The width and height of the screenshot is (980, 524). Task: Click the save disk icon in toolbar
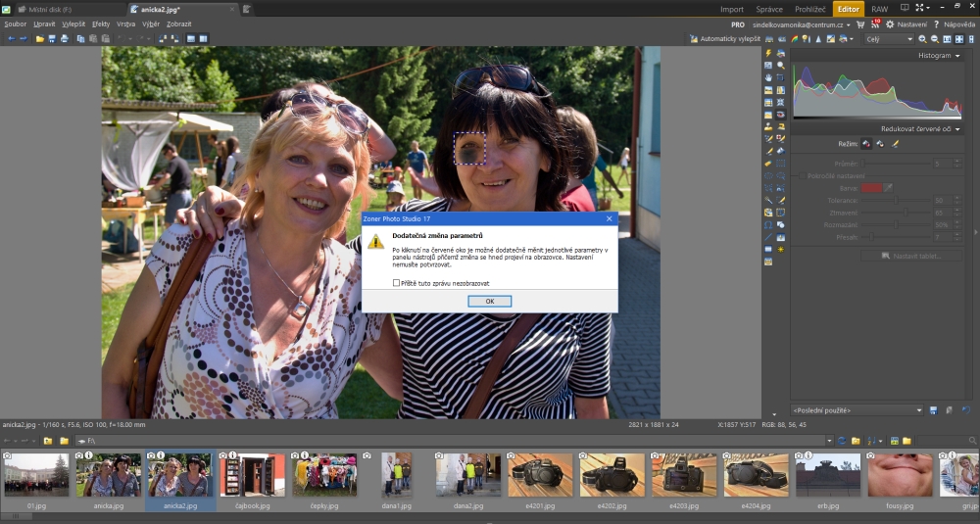coord(52,39)
